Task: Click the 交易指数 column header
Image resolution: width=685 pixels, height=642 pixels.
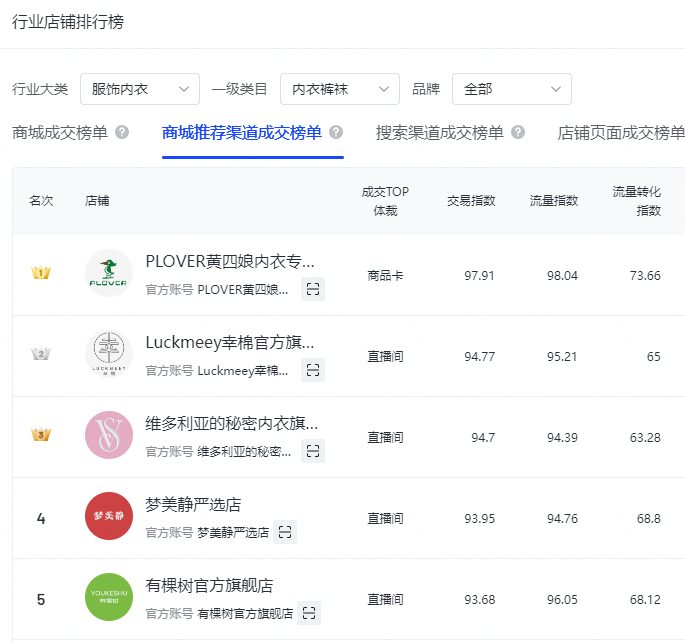Action: tap(471, 200)
